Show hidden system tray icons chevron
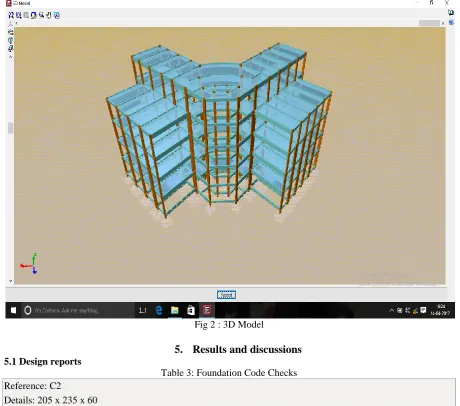The image size is (460, 406). tap(392, 310)
